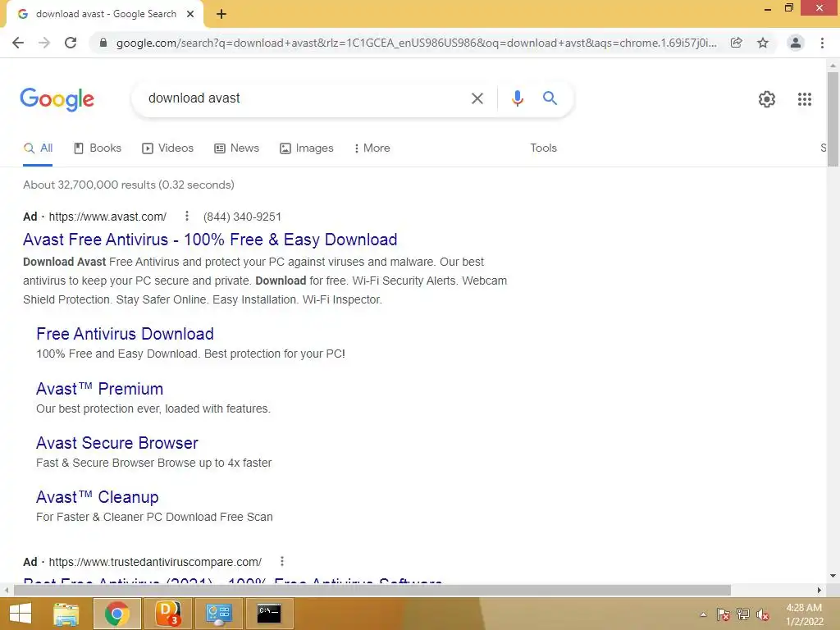Image resolution: width=840 pixels, height=630 pixels.
Task: Select the All results tab
Action: click(x=38, y=148)
